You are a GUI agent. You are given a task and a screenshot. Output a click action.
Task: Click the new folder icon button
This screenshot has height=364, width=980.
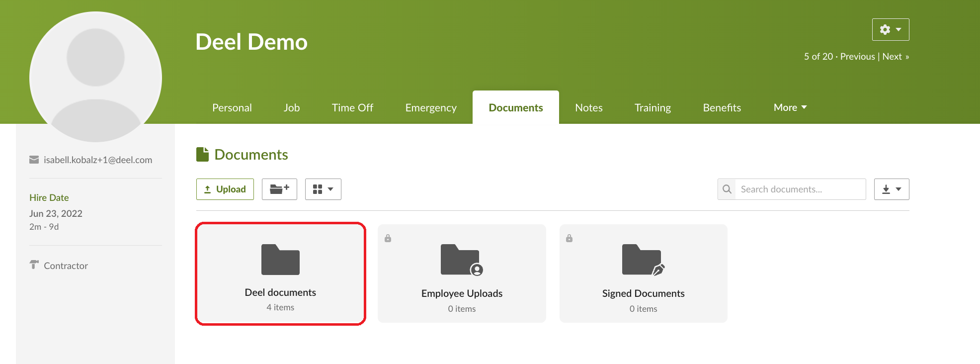click(x=279, y=189)
